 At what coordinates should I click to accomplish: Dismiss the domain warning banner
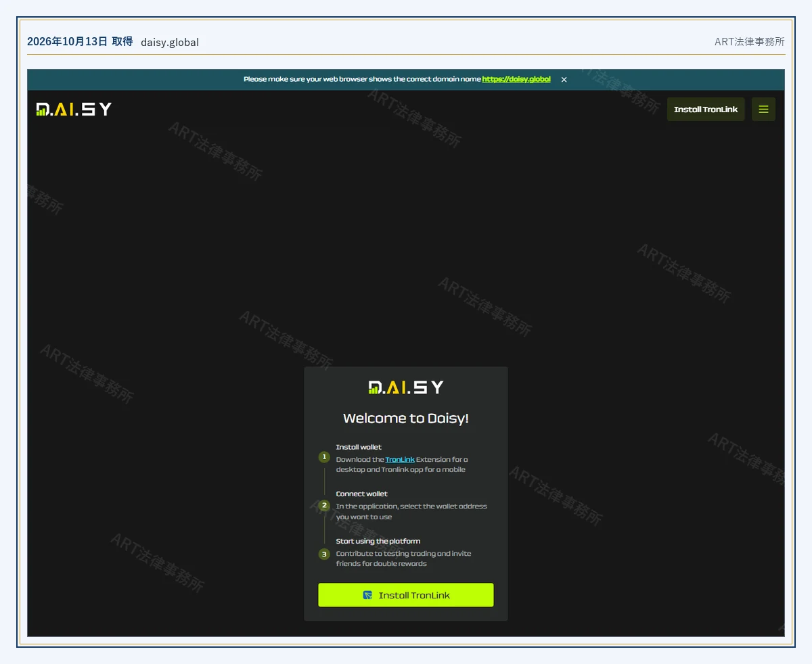coord(564,80)
